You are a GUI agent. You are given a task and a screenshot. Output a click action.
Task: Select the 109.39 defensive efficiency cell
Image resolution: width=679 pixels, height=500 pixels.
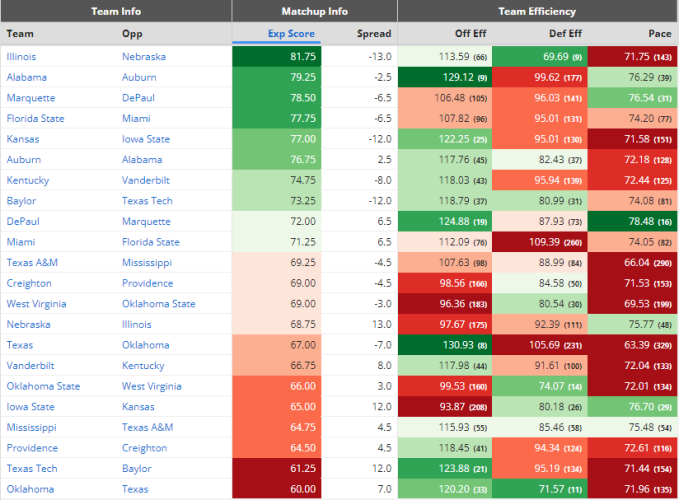tap(540, 242)
